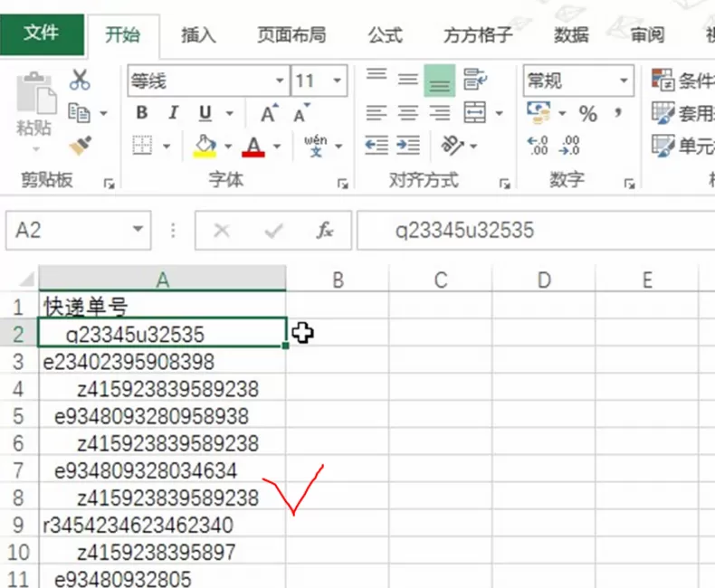Open font color dropdown arrow
715x588 pixels.
pos(276,146)
